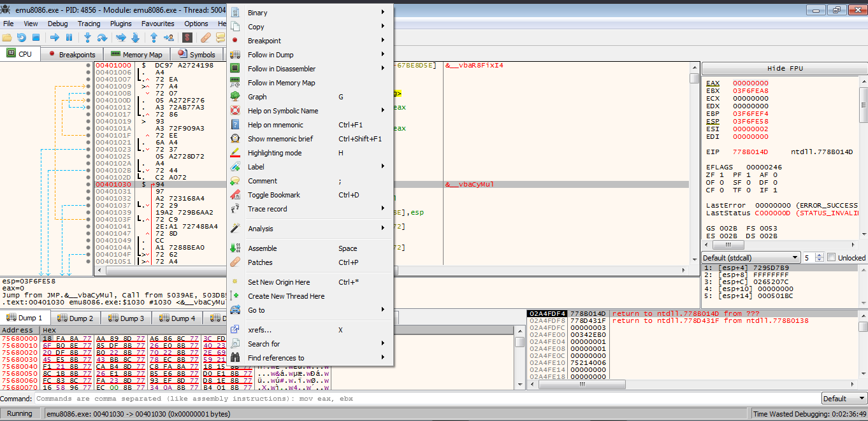
Task: Open Scylla with the S icon
Action: [187, 38]
